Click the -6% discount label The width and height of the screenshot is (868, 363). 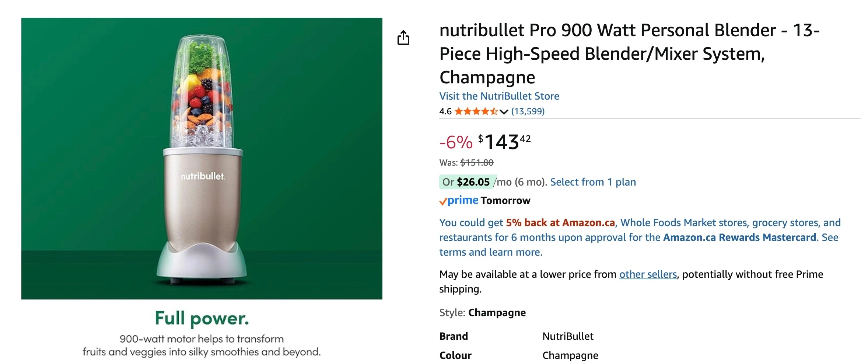click(456, 142)
